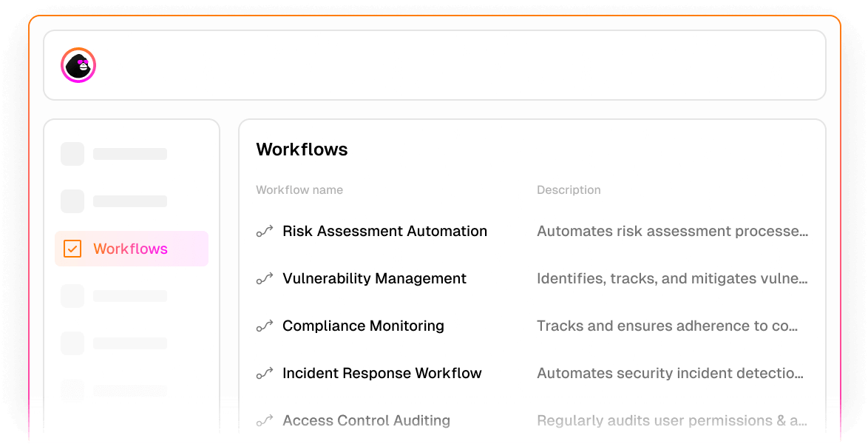The height and width of the screenshot is (444, 868).
Task: Click the Compliance Monitoring workflow icon
Action: pos(265,326)
